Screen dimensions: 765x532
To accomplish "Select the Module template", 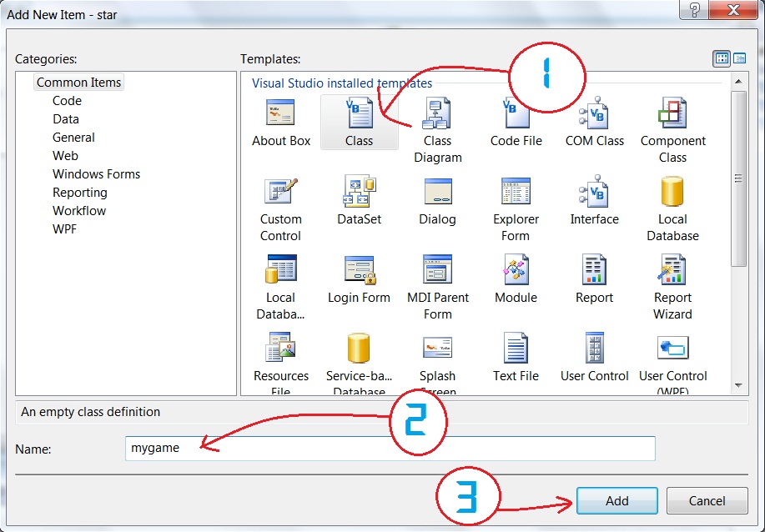I will click(516, 279).
